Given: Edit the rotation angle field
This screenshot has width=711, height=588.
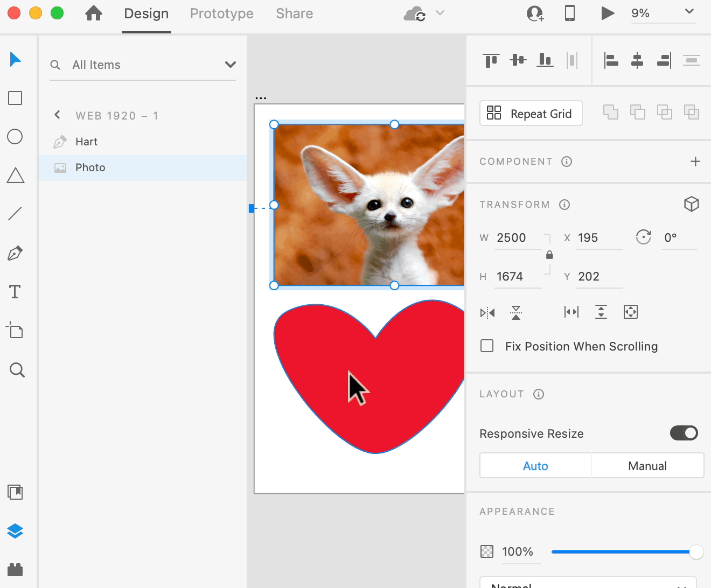Looking at the screenshot, I should 679,238.
